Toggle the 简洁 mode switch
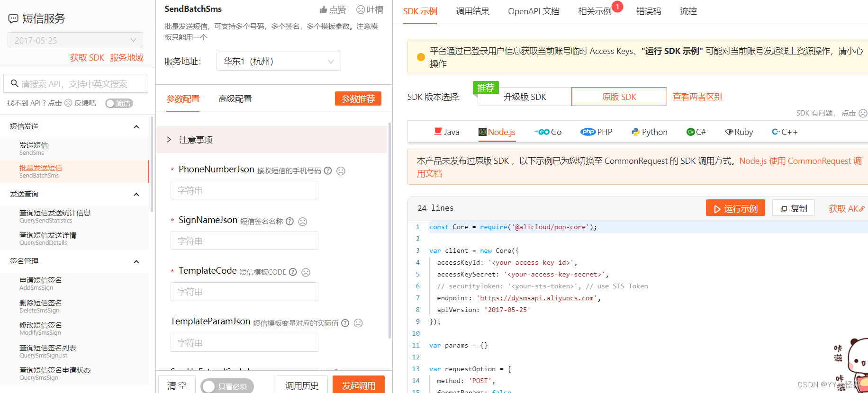The image size is (868, 393). tap(119, 103)
